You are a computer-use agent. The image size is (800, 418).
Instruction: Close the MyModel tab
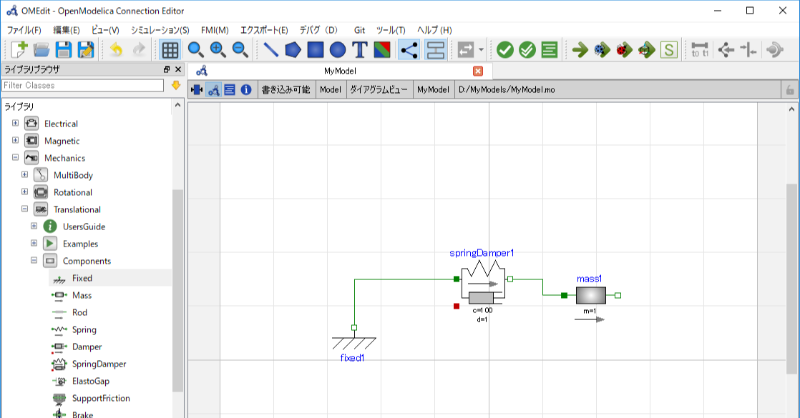pyautogui.click(x=478, y=71)
